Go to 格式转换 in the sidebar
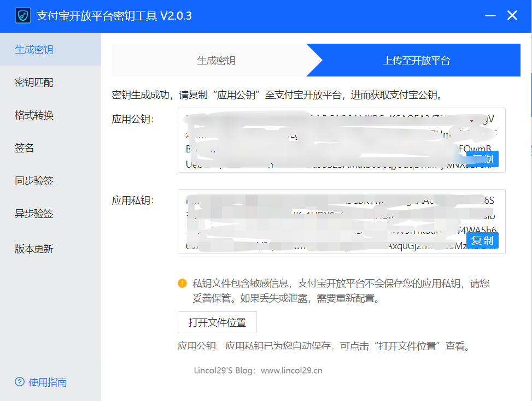532x401 pixels. point(34,115)
